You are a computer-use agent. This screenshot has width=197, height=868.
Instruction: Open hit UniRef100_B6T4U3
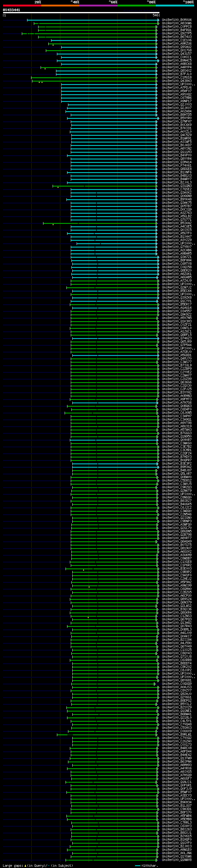[x=177, y=37]
